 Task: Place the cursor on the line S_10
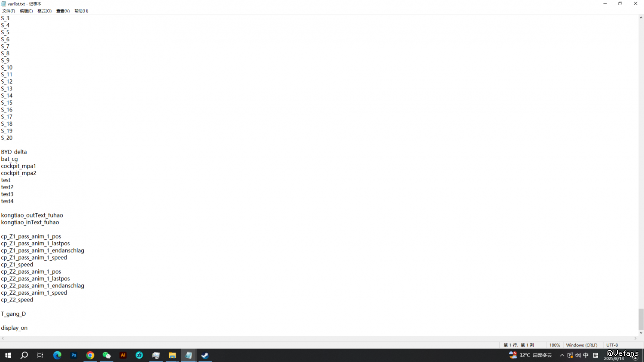pos(7,68)
